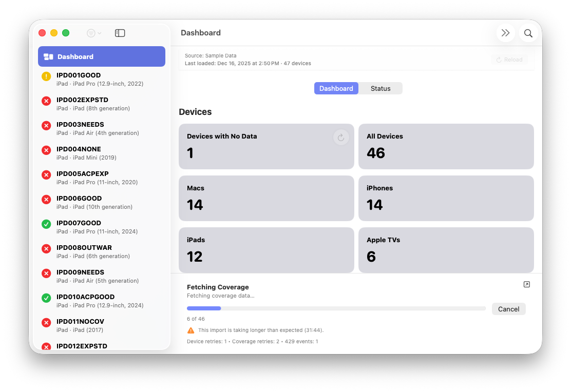Cancel the coverage import
Image resolution: width=571 pixels, height=392 pixels.
[508, 308]
